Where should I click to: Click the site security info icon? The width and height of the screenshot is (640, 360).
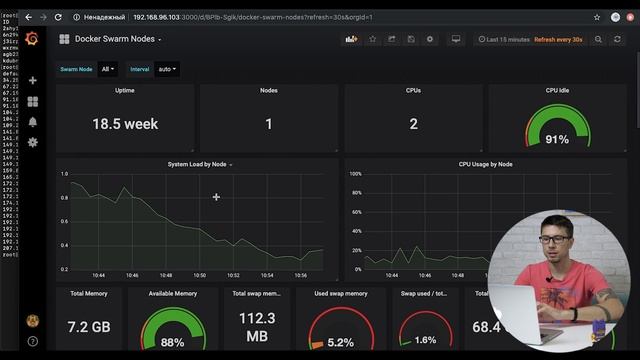76,17
